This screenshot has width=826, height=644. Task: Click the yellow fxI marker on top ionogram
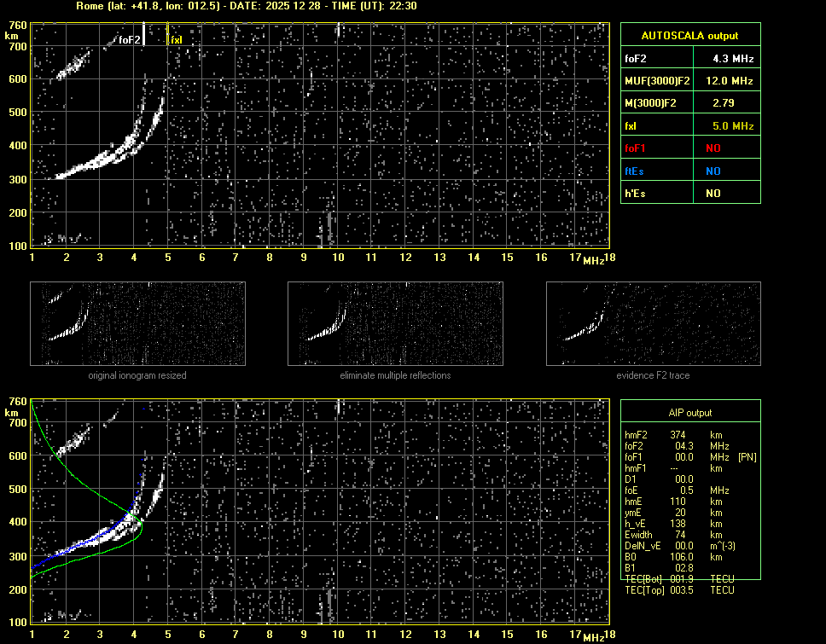pyautogui.click(x=176, y=40)
